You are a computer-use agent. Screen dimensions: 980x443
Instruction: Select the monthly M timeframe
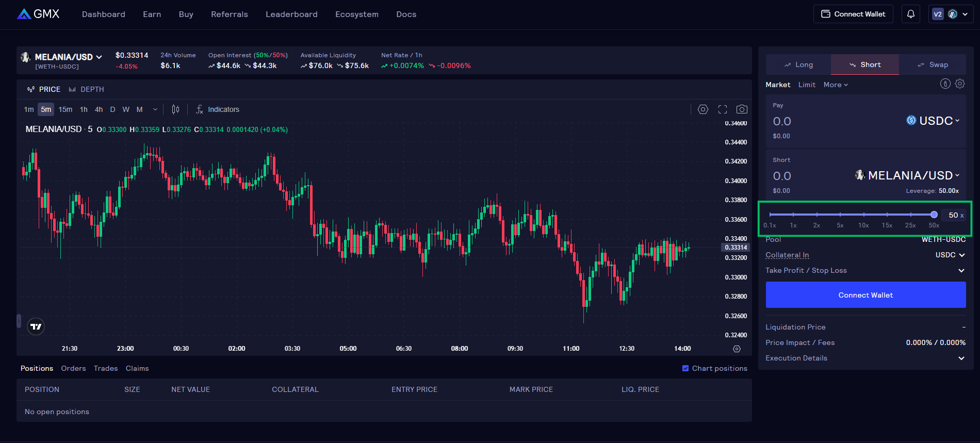click(x=139, y=109)
